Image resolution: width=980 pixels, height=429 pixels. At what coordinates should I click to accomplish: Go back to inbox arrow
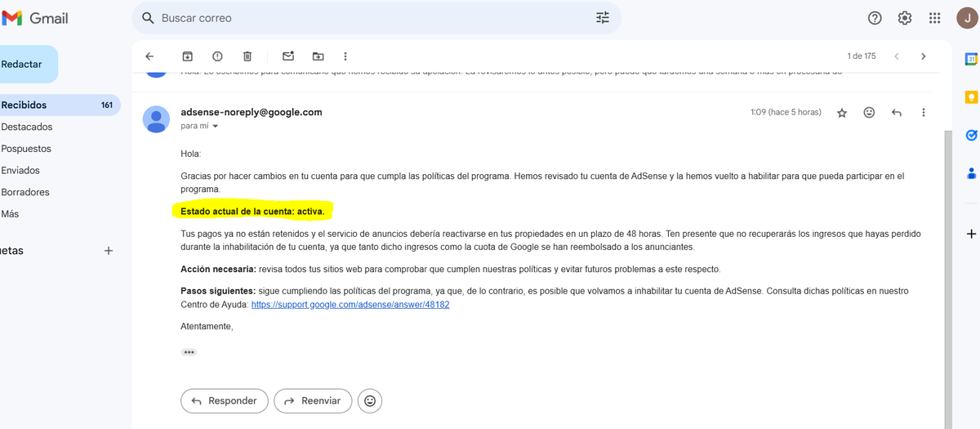point(149,56)
